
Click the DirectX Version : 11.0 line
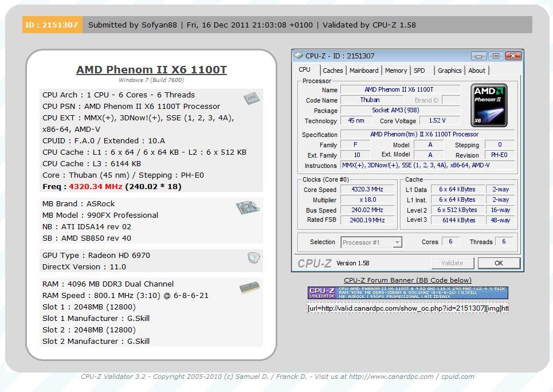[84, 266]
